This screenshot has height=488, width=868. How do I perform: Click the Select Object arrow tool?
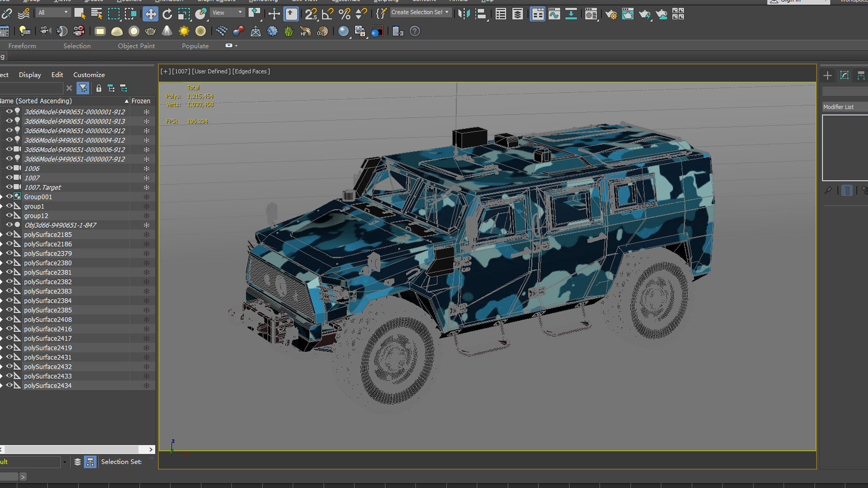pos(80,14)
